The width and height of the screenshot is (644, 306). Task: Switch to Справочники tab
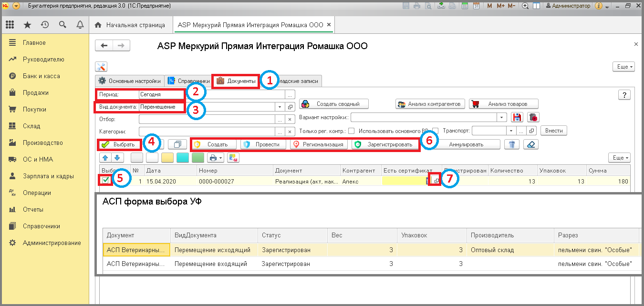pyautogui.click(x=188, y=81)
